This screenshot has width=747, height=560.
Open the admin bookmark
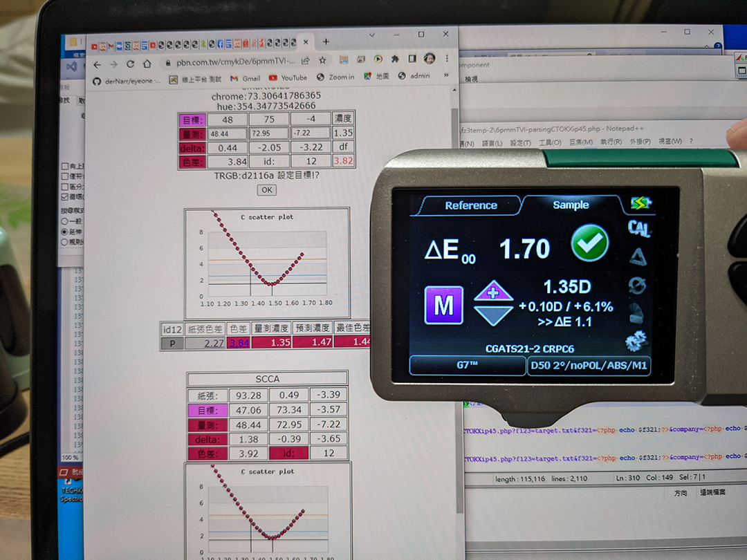point(414,76)
